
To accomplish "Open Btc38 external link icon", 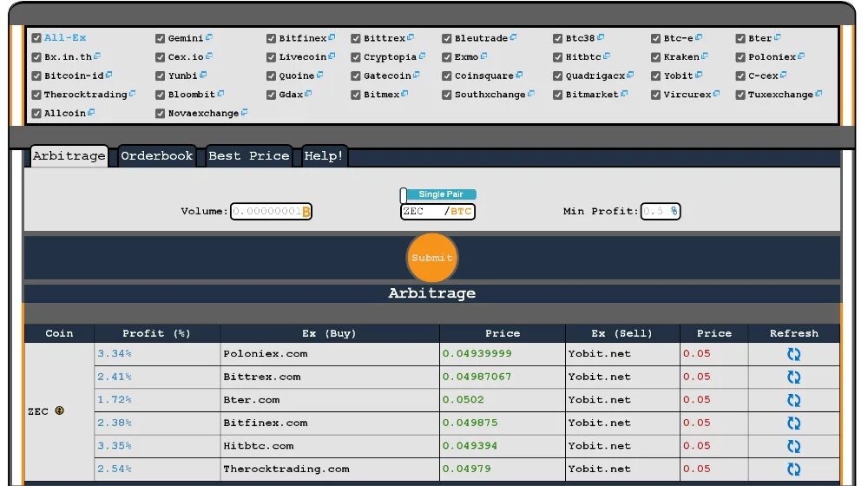I will 601,37.
